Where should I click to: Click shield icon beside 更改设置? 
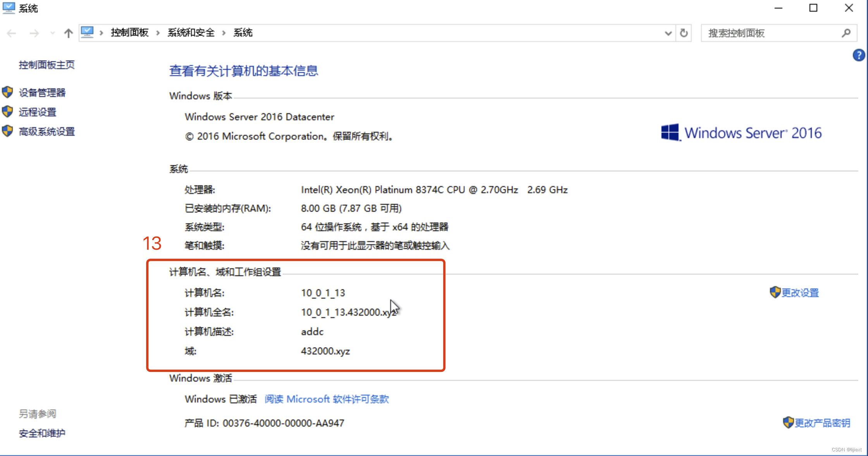775,292
